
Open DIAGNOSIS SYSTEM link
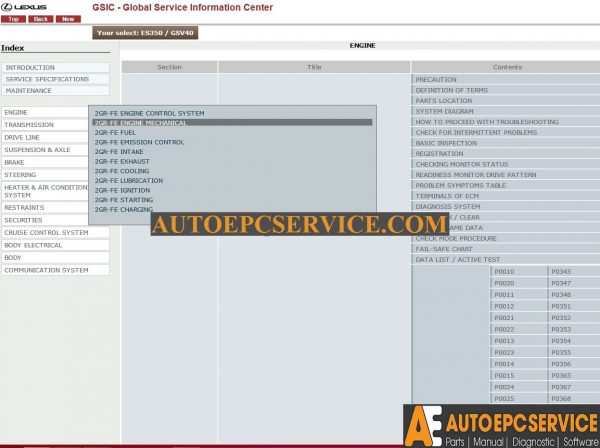tap(506, 207)
